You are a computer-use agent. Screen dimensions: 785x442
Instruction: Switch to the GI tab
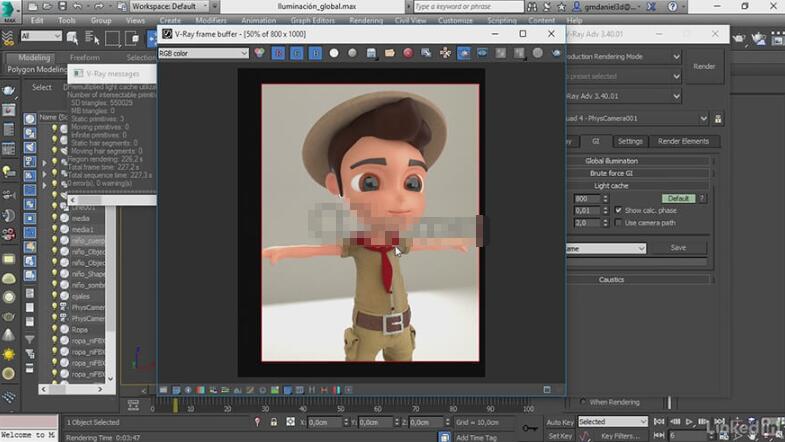(596, 141)
